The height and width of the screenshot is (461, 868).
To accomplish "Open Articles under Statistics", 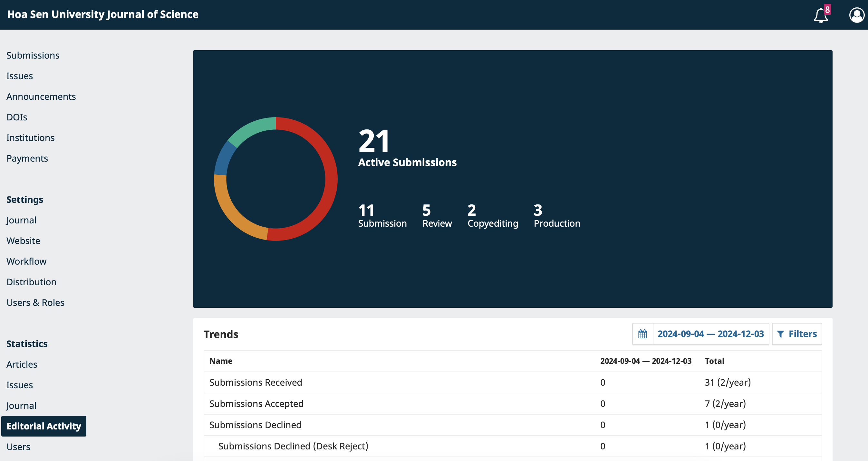I will 22,364.
